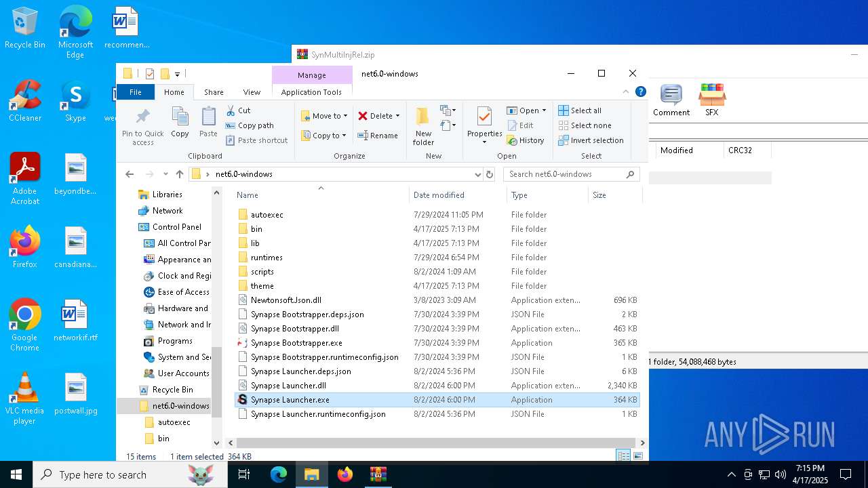Open CCleaner desktop shortcut

click(x=25, y=102)
